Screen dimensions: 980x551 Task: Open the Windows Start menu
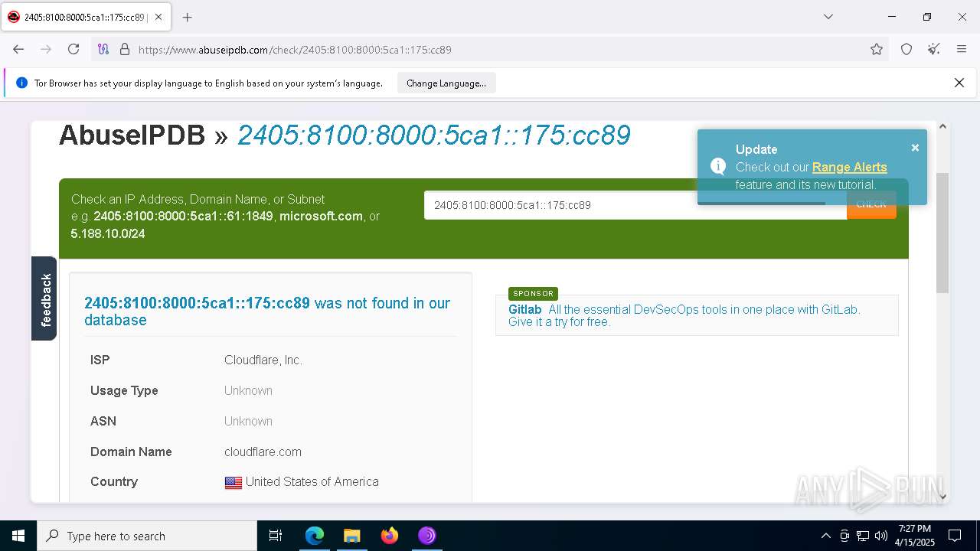(x=18, y=536)
